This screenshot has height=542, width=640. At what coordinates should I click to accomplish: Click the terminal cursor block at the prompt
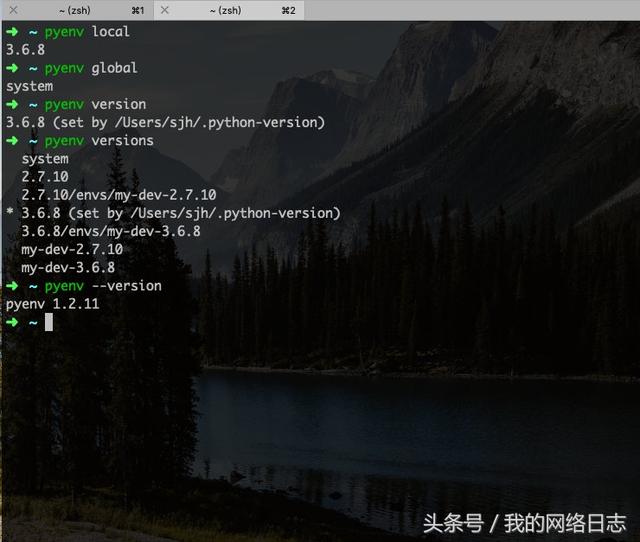click(49, 322)
